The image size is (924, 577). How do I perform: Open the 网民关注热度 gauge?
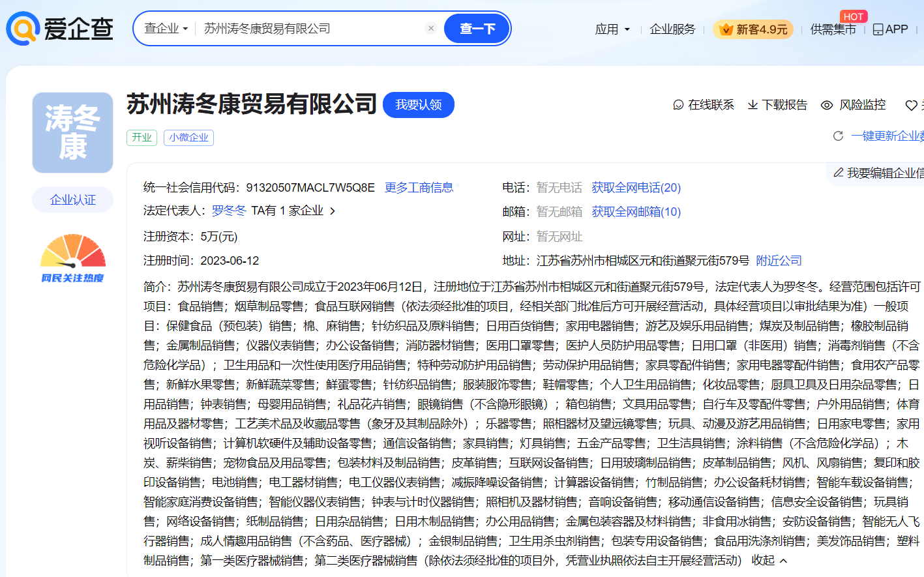click(72, 259)
